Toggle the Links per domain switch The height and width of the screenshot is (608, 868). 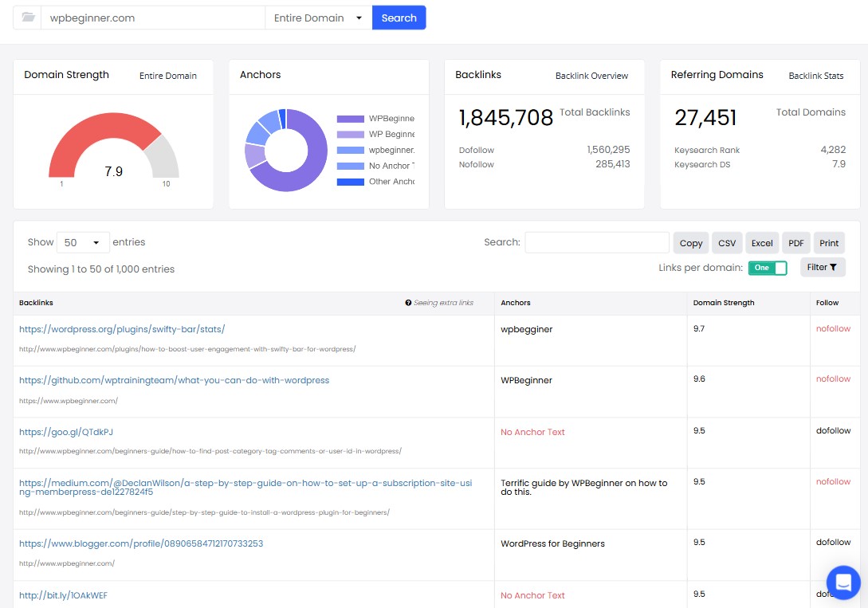(x=768, y=268)
